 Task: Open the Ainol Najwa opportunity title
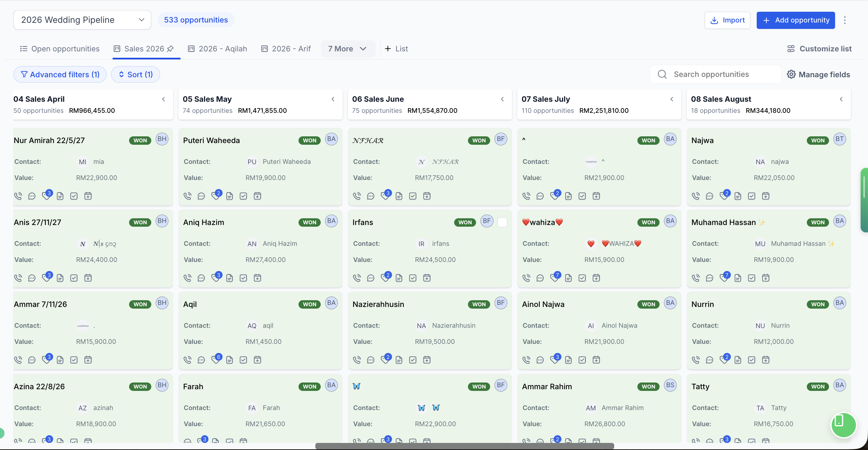click(543, 304)
